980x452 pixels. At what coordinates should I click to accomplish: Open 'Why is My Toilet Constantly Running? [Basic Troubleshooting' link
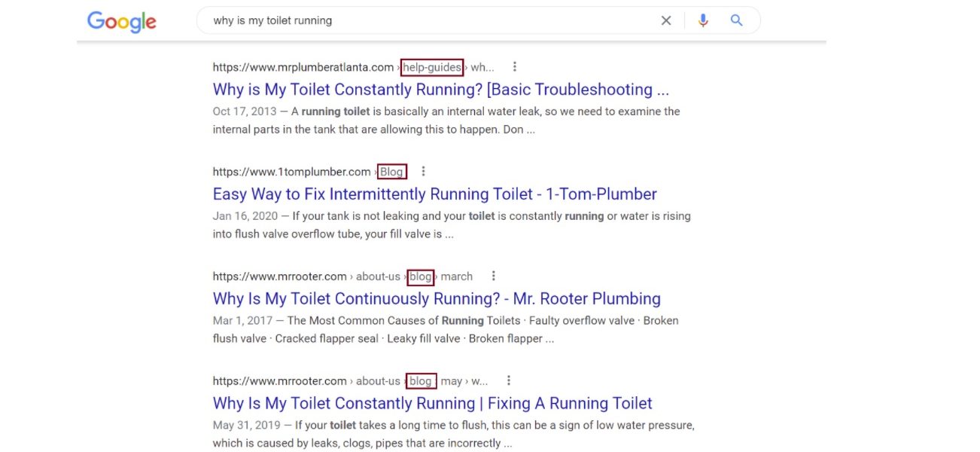[440, 89]
